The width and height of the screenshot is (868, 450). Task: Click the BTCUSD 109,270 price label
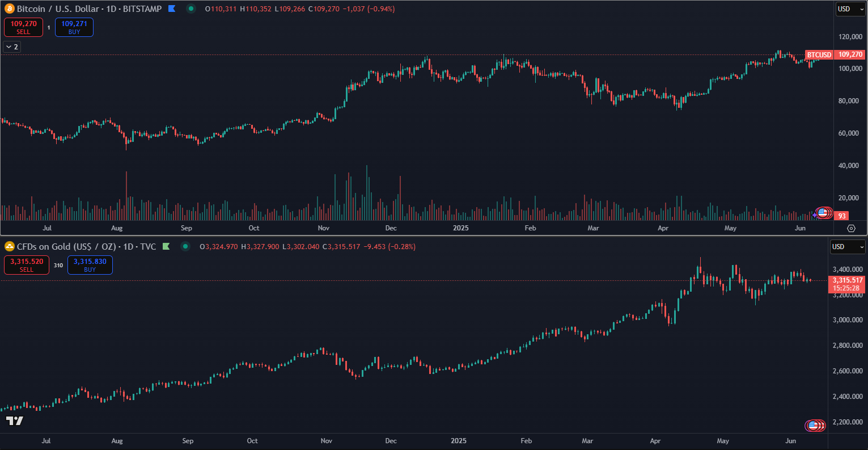[x=835, y=54]
